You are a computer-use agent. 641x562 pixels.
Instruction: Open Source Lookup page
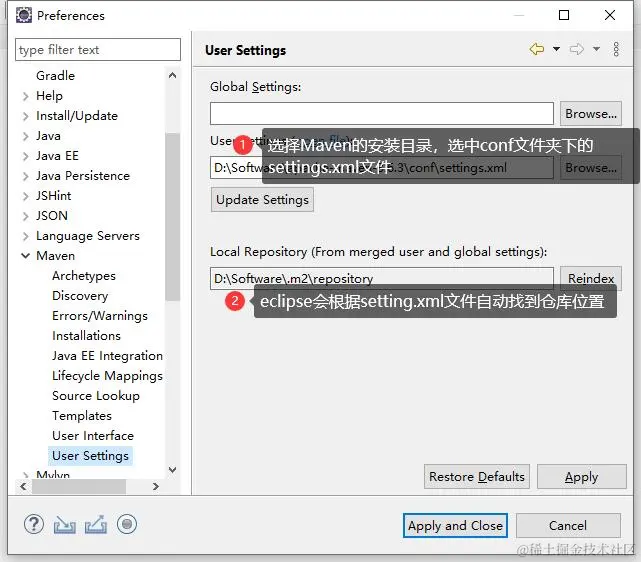[96, 396]
